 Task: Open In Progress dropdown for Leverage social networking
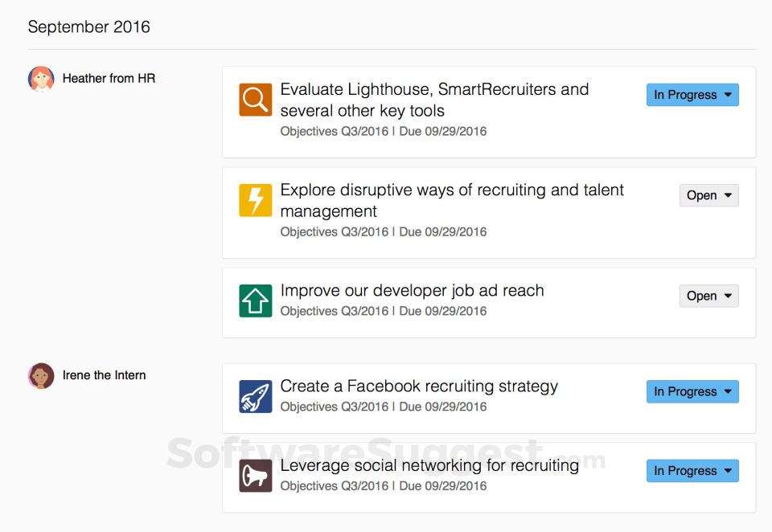[692, 471]
